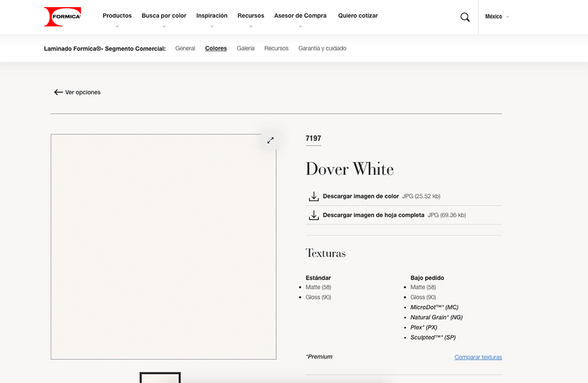Click Sculpted™* (SP) texture

[x=433, y=337]
